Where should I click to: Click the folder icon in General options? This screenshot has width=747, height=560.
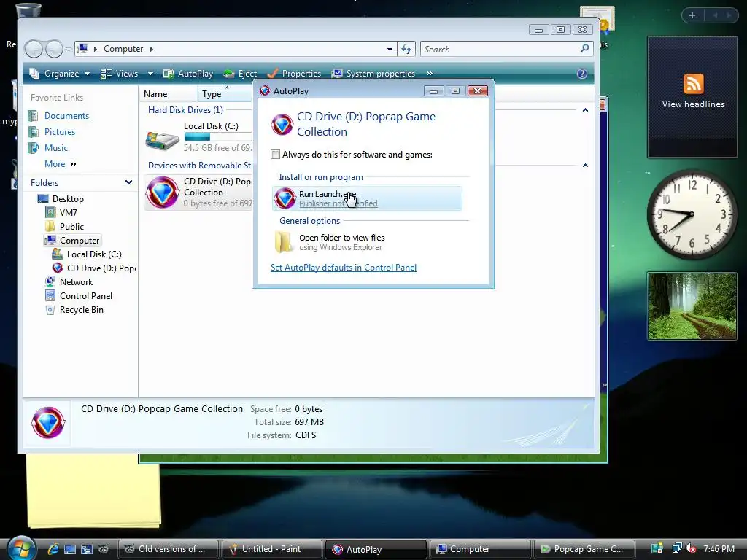click(x=284, y=242)
